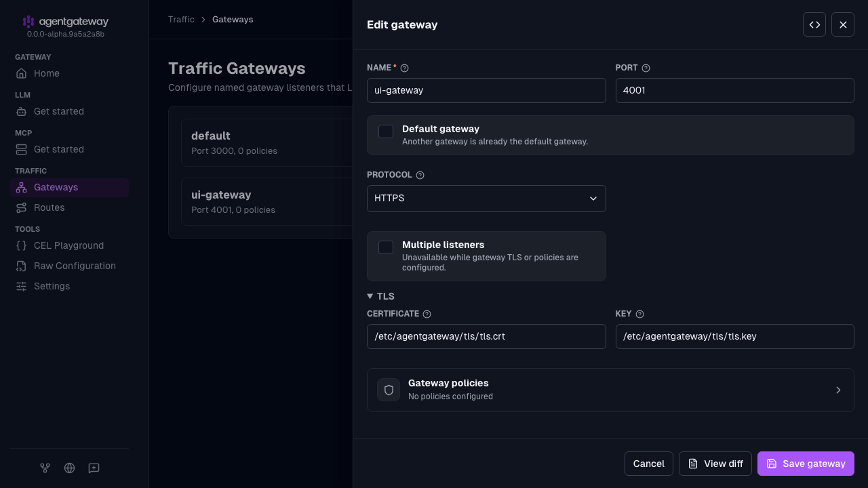The width and height of the screenshot is (868, 488).
Task: Open Settings in the sidebar
Action: click(69, 286)
